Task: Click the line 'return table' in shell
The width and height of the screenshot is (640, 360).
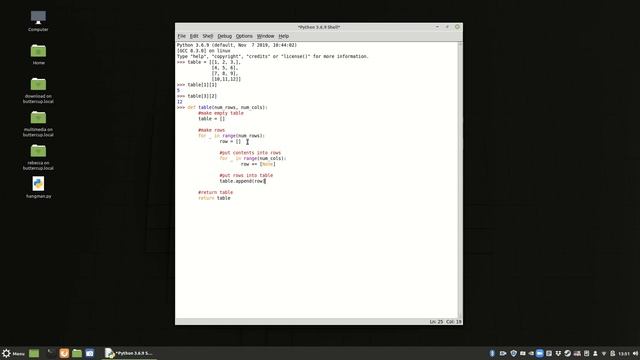Action: 214,198
